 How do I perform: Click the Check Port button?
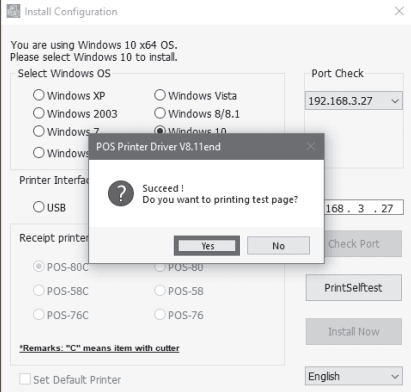363,244
